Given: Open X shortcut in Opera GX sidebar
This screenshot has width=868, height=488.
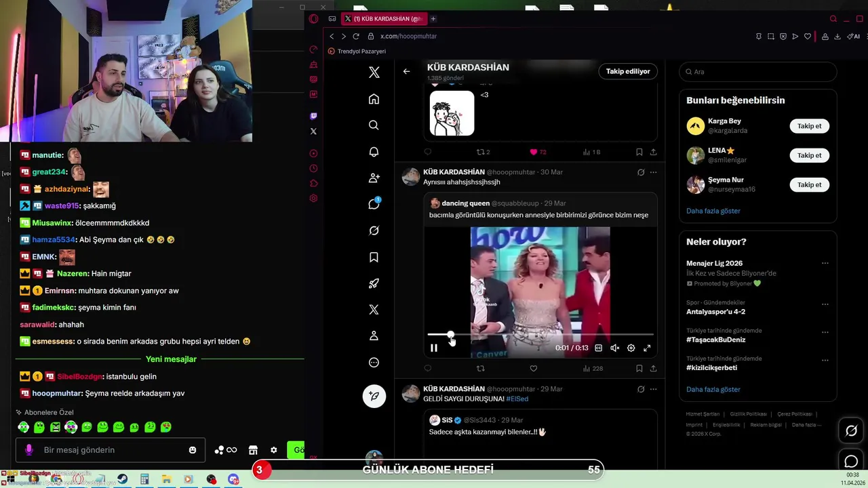Looking at the screenshot, I should [x=313, y=131].
